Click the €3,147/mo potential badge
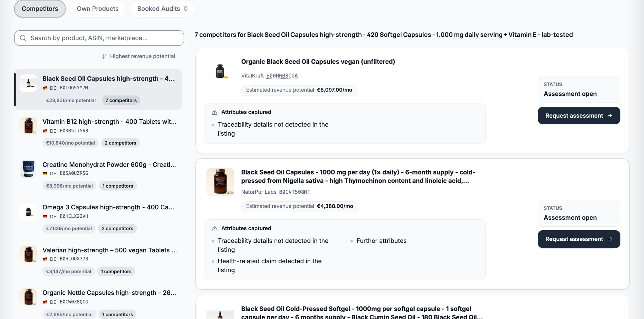This screenshot has height=319, width=644. click(68, 271)
